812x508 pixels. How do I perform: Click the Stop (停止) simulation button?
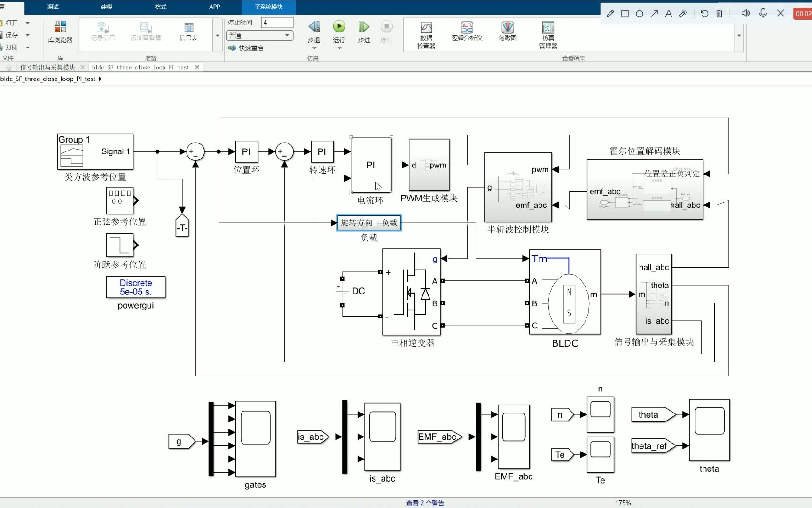click(x=386, y=32)
